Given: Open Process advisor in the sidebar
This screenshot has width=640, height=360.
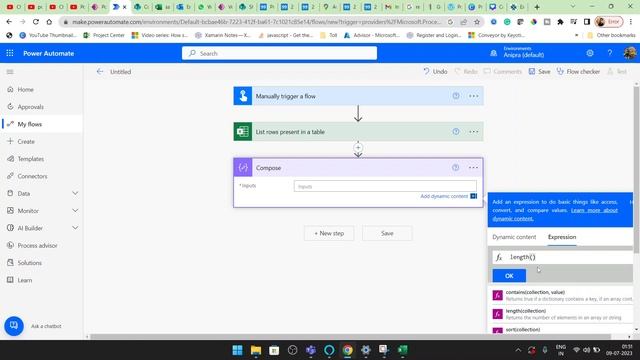Looking at the screenshot, I should click(37, 245).
